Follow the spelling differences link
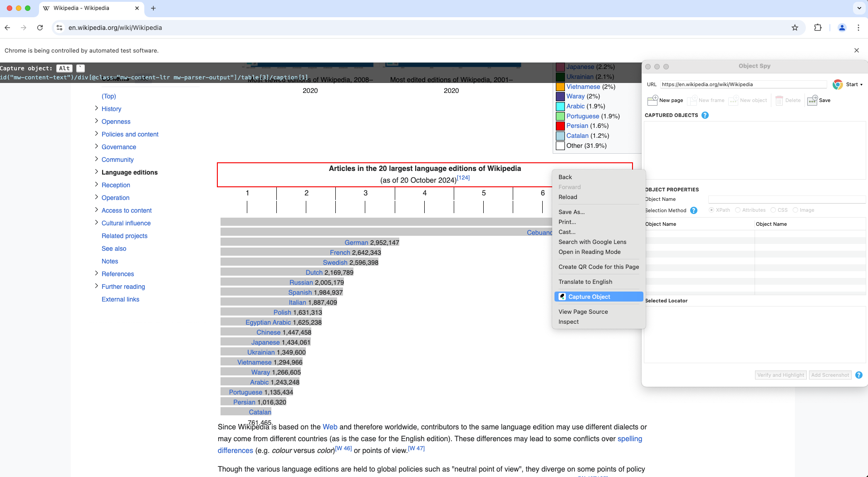 (x=630, y=438)
